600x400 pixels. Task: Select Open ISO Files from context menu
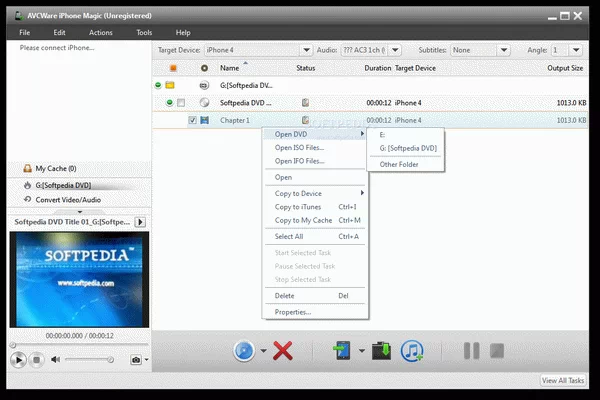(299, 147)
